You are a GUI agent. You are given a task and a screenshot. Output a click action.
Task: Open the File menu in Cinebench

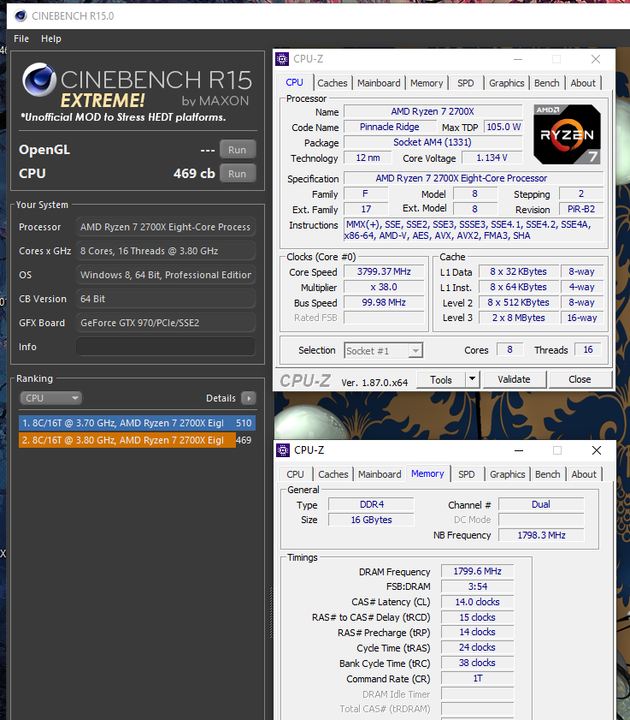pyautogui.click(x=21, y=39)
